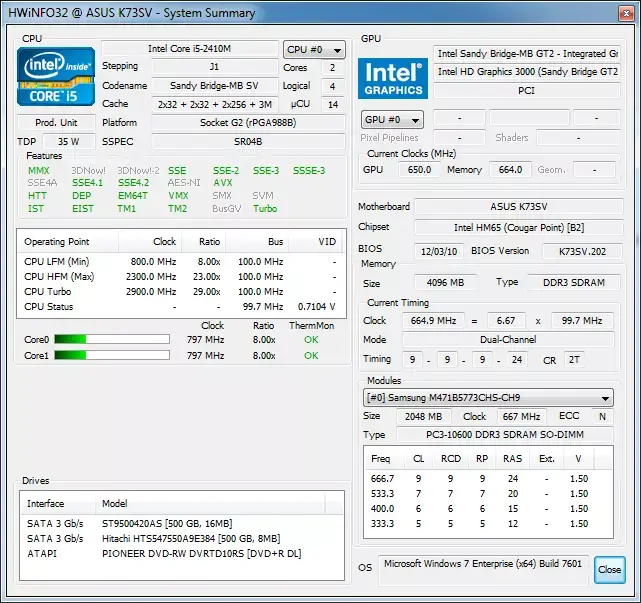Click the Intel HD Graphics 3000 field
The image size is (641, 603).
[527, 72]
